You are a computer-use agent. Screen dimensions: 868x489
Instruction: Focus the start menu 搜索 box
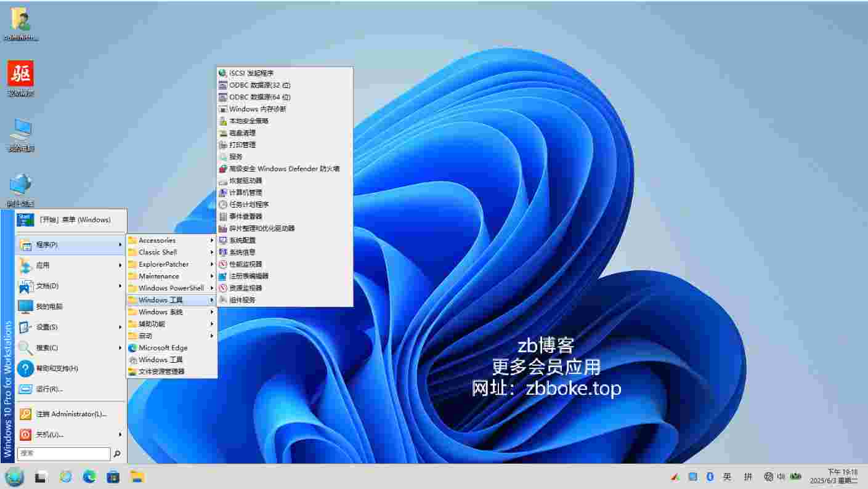pos(63,453)
